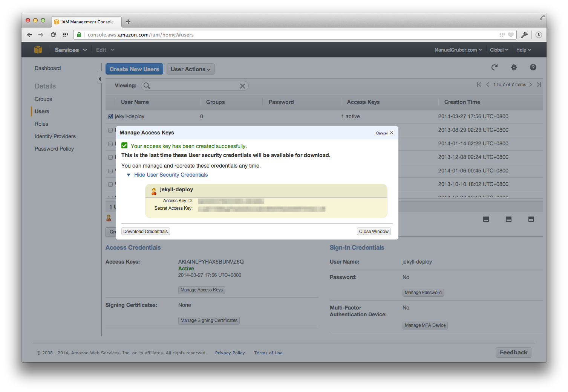Collapse Hide User Security Credentials triangle
The width and height of the screenshot is (568, 392).
click(x=129, y=175)
